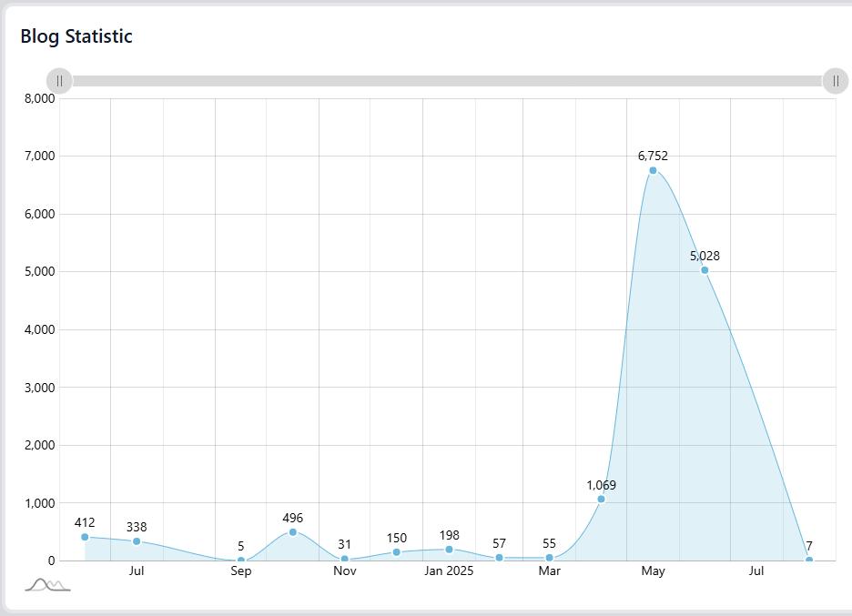Image resolution: width=852 pixels, height=616 pixels.
Task: Select the 57 data point marker
Action: 499,558
